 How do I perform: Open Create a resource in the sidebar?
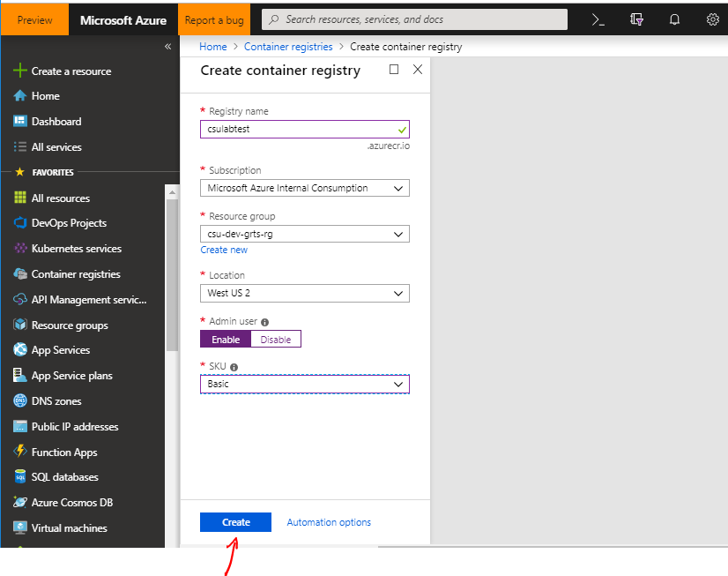(71, 71)
